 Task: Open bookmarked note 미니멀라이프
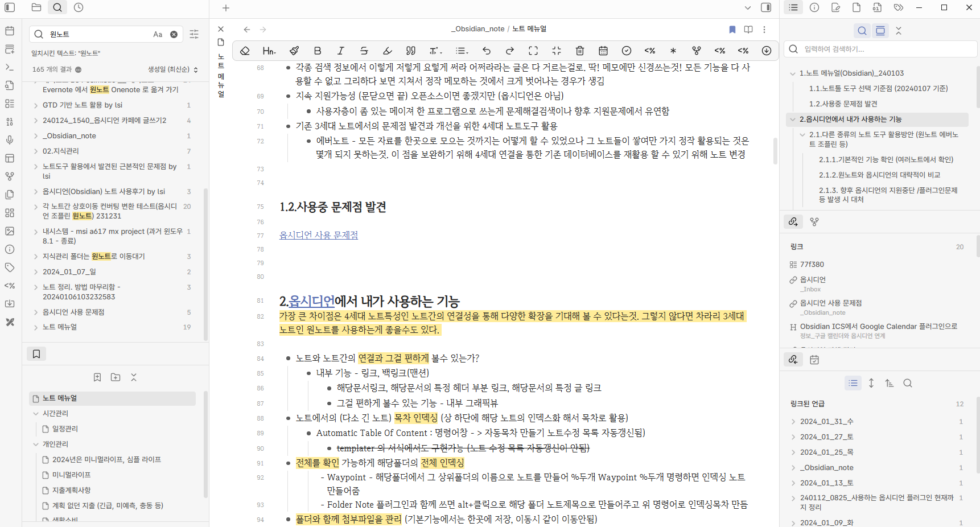click(x=72, y=475)
